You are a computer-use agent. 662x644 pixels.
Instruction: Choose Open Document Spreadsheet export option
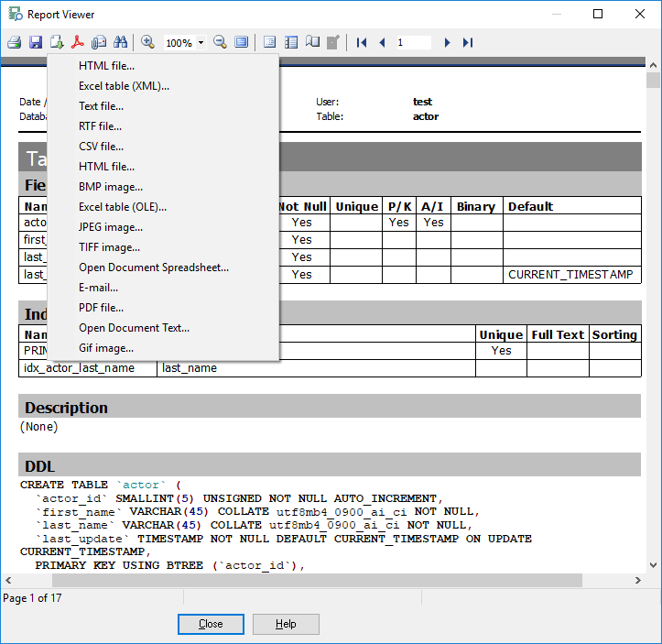153,267
